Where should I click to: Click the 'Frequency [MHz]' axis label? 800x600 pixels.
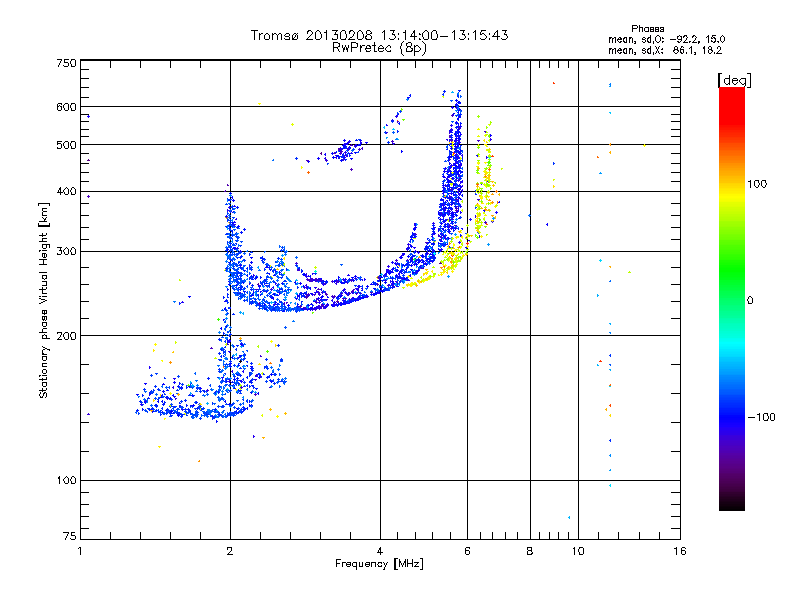pyautogui.click(x=379, y=564)
